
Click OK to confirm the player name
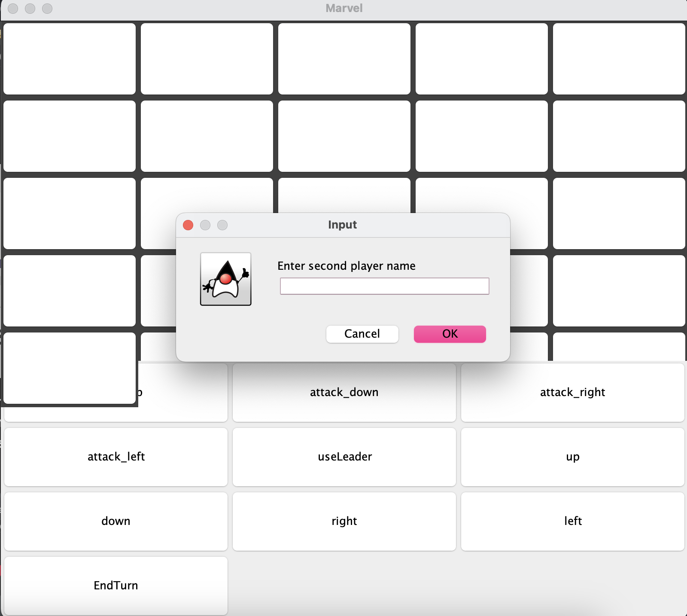coord(449,334)
